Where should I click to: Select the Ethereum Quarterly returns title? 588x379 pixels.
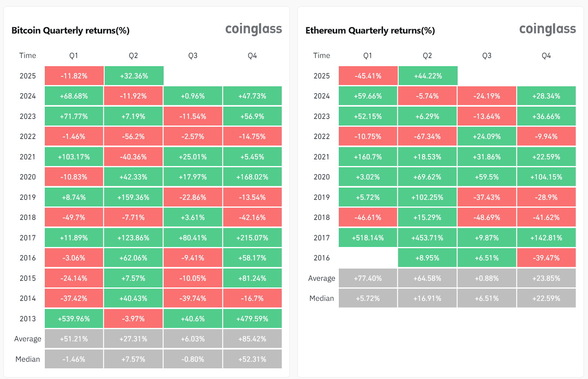coord(370,31)
